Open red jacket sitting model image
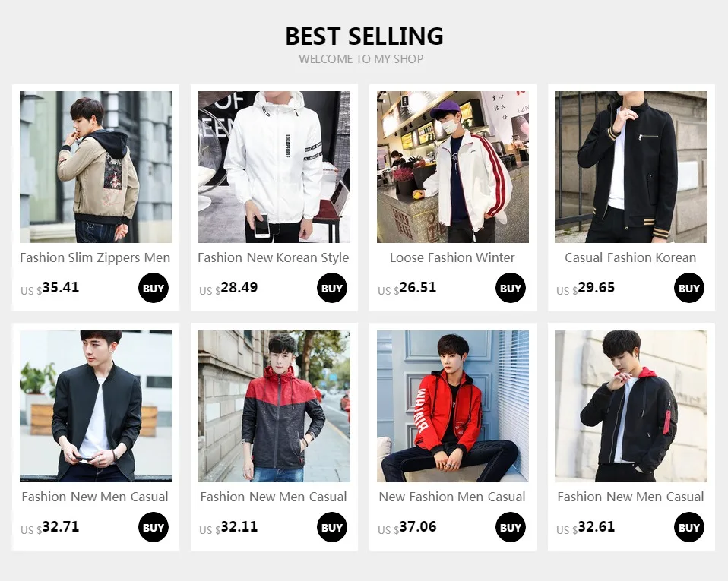The image size is (728, 581). 453,406
